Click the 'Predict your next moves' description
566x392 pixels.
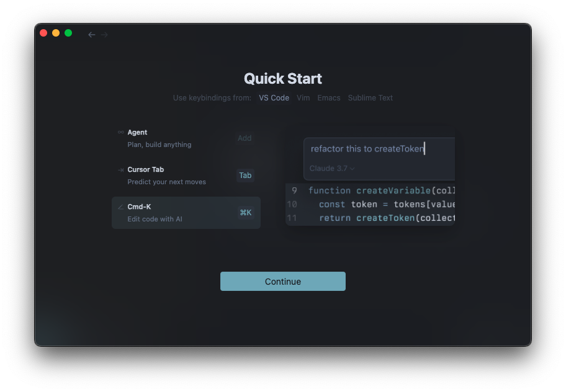(166, 182)
